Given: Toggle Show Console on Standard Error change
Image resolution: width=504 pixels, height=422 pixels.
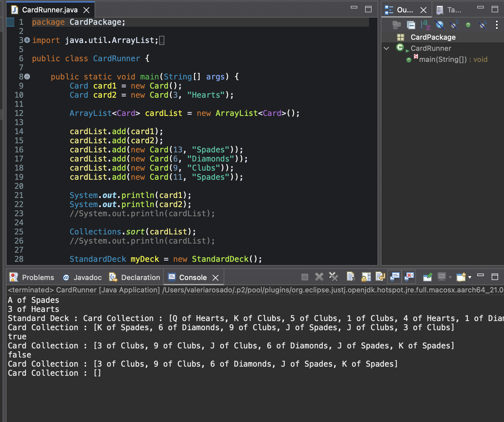Looking at the screenshot, I should tap(409, 277).
